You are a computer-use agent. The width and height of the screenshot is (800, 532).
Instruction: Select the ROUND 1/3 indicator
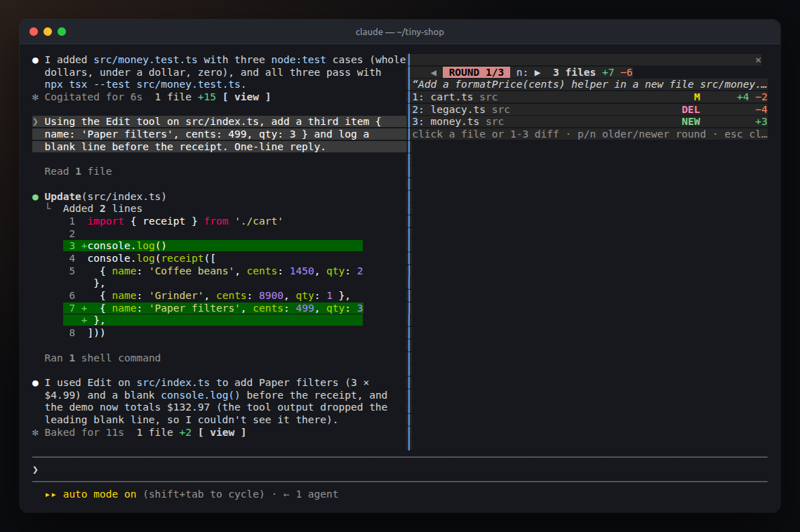[476, 72]
